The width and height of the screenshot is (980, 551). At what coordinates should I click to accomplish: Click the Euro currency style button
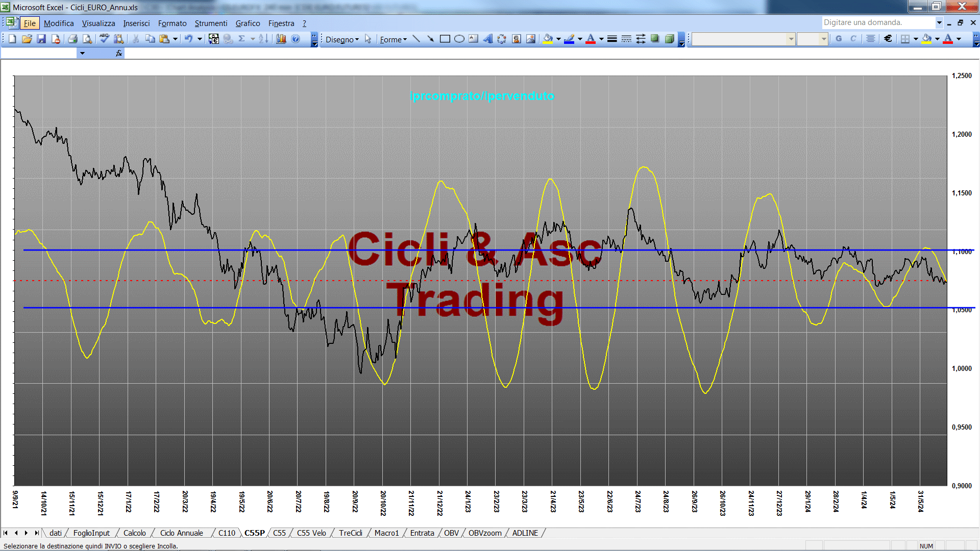[888, 39]
